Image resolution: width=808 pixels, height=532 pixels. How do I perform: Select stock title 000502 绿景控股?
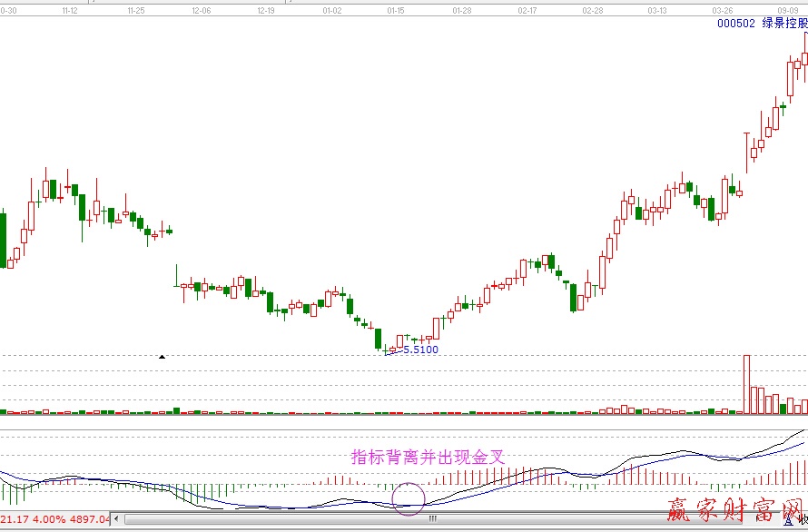pos(762,25)
